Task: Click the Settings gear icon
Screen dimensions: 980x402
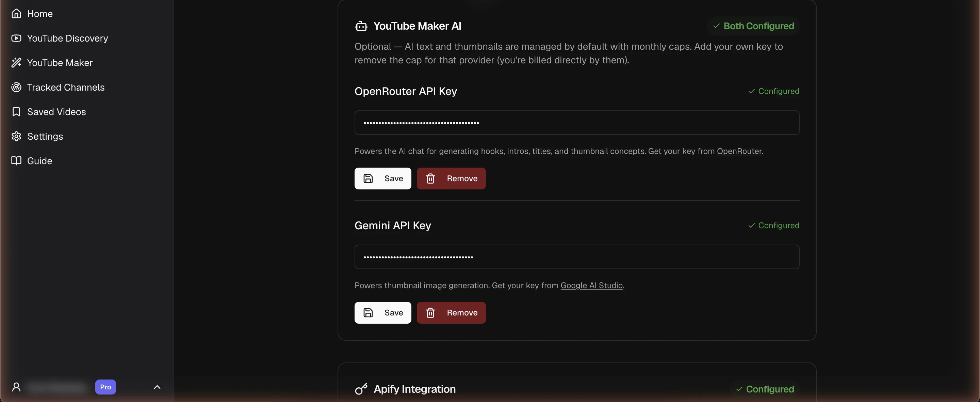Action: (x=16, y=136)
